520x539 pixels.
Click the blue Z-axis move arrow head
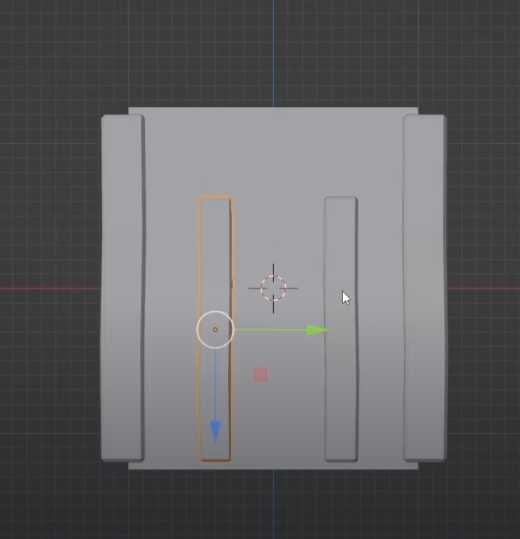(215, 432)
